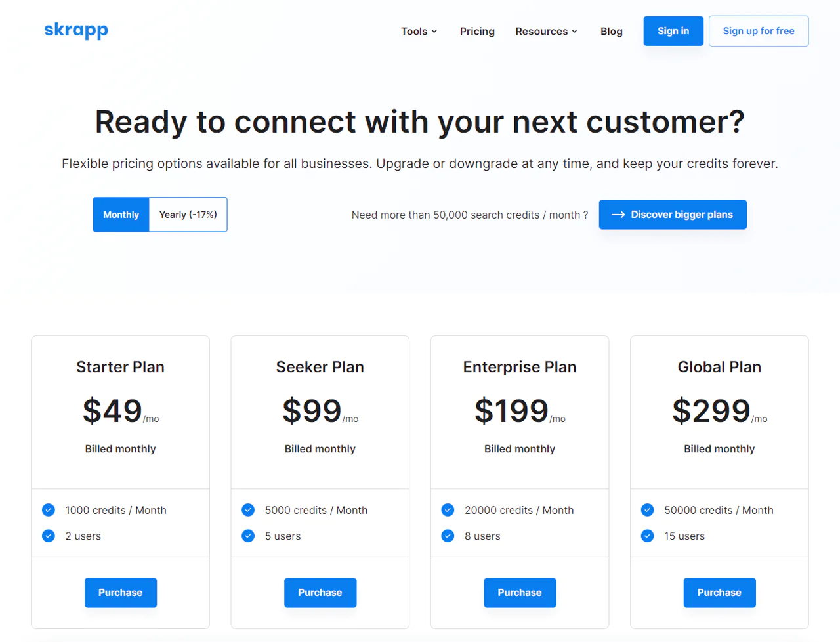This screenshot has width=840, height=642.
Task: Click the checkmark beside 50000 credits / Month
Action: click(647, 510)
